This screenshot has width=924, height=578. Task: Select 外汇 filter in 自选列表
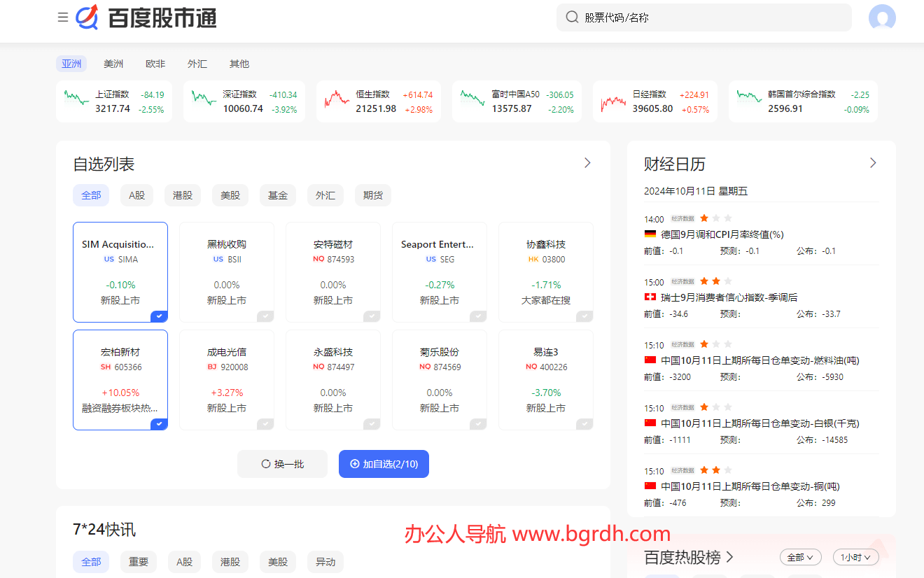coord(325,195)
